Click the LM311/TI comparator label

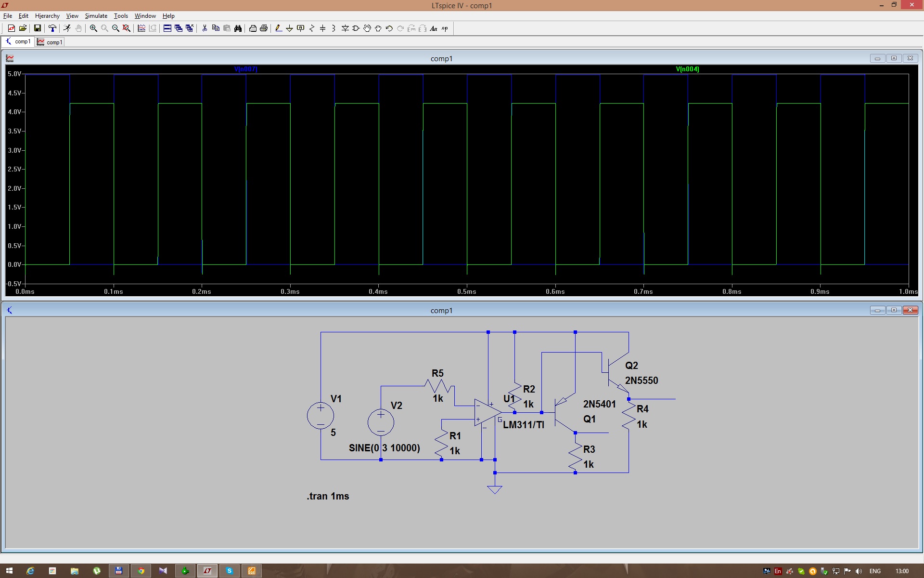click(x=524, y=425)
